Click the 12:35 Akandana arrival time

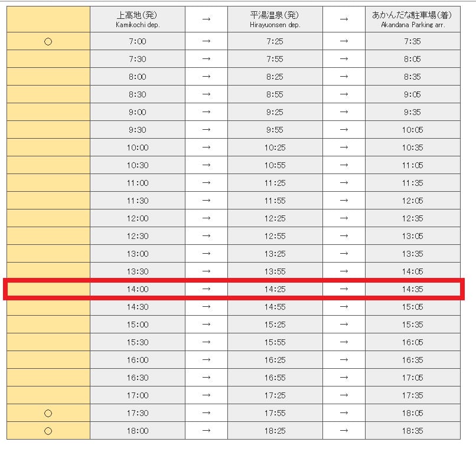413,218
